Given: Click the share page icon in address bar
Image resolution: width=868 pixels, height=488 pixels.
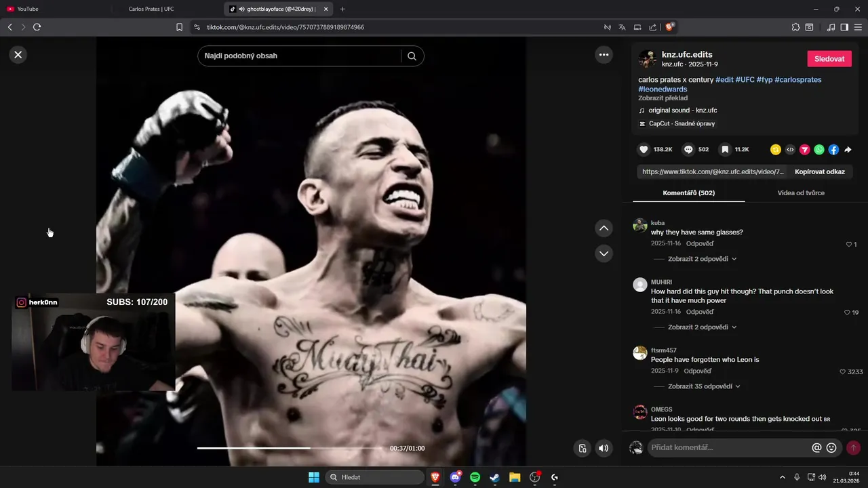Looking at the screenshot, I should click(x=652, y=27).
